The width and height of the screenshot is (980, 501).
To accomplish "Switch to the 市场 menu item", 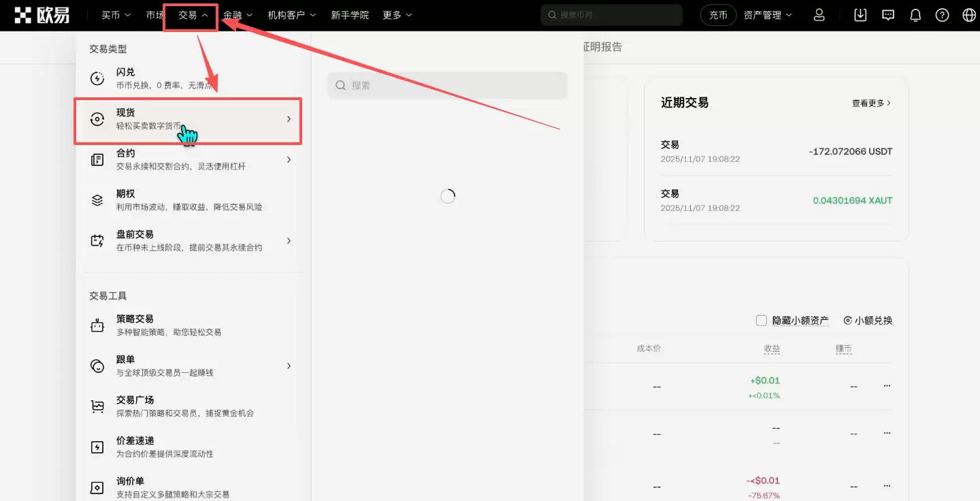I will coord(155,14).
